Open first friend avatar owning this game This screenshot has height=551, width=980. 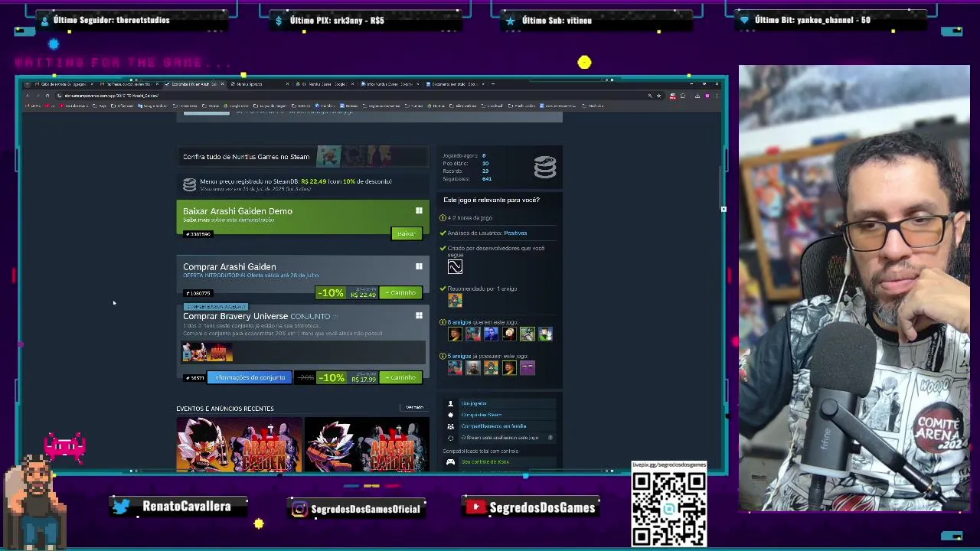pyautogui.click(x=455, y=368)
